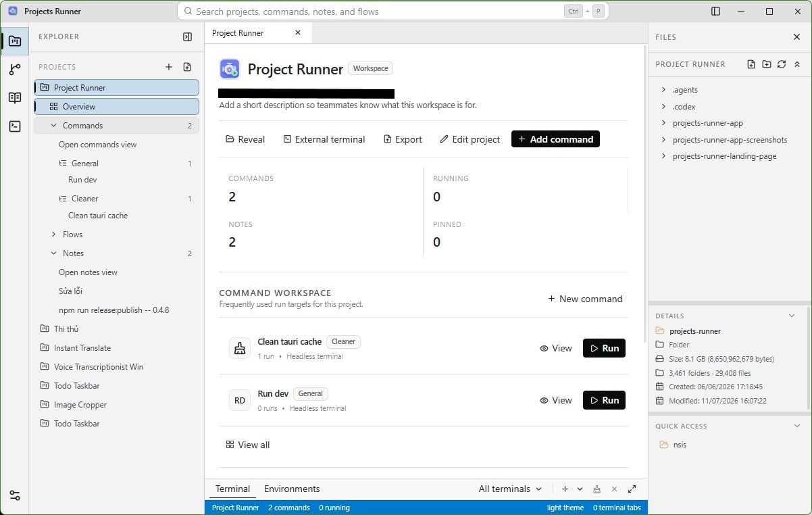812x515 pixels.
Task: Open the flows branch icon in activity bar
Action: click(15, 70)
